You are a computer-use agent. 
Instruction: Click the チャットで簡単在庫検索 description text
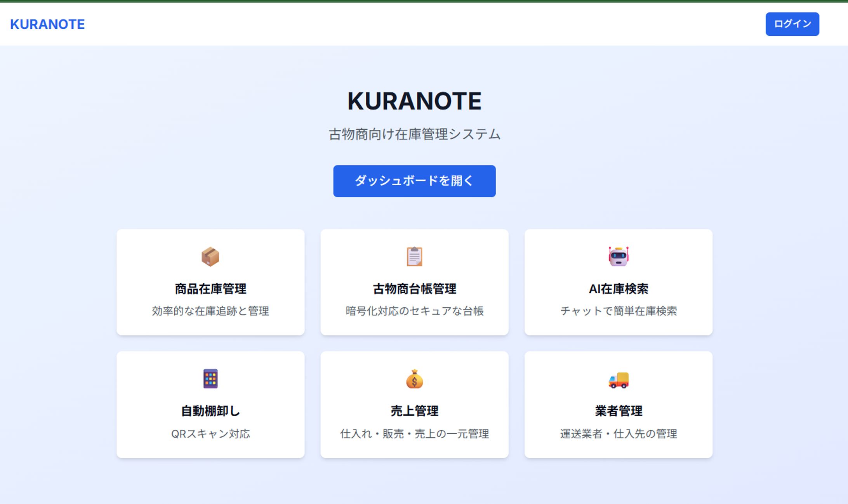[x=619, y=311]
